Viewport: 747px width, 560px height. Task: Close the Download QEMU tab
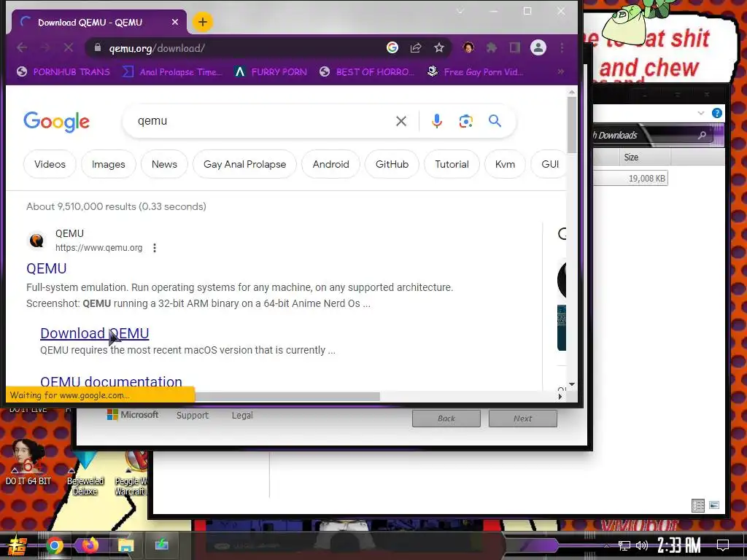tap(175, 22)
